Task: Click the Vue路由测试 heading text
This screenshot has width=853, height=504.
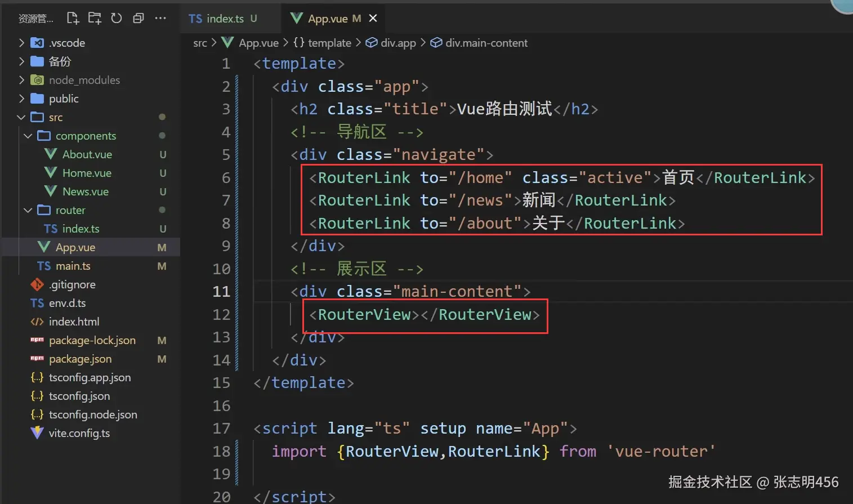Action: 504,109
